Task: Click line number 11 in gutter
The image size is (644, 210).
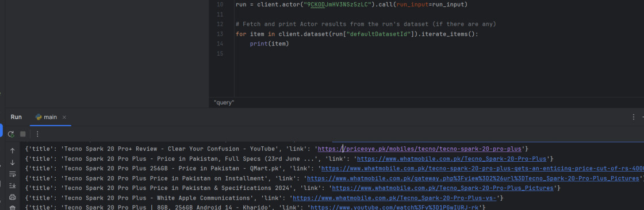Action: [220, 14]
